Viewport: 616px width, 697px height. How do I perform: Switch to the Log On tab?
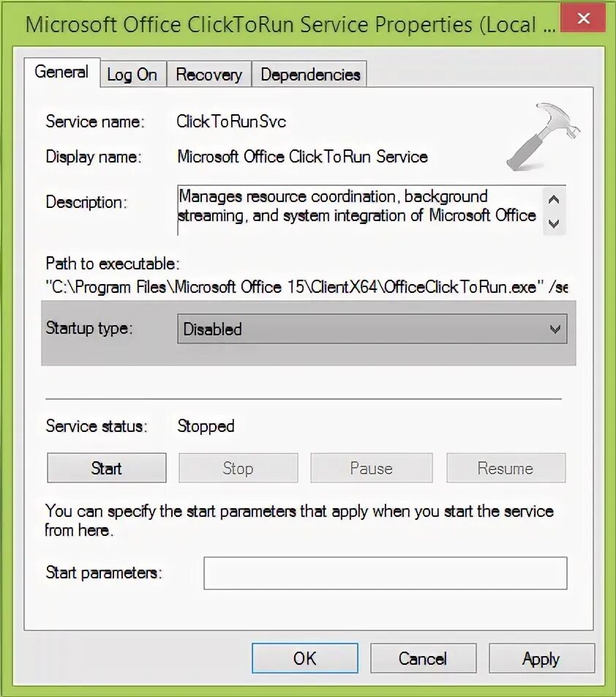132,74
